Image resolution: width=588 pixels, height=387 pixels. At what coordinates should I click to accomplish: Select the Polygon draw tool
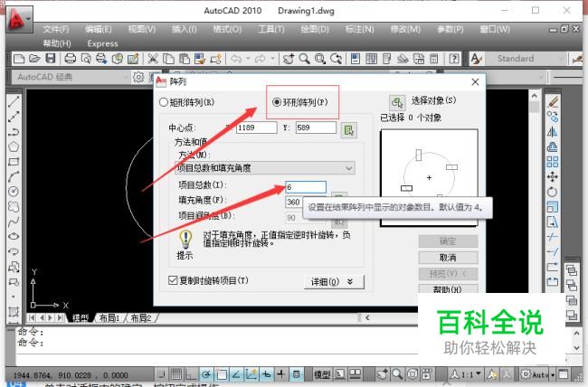pos(14,146)
